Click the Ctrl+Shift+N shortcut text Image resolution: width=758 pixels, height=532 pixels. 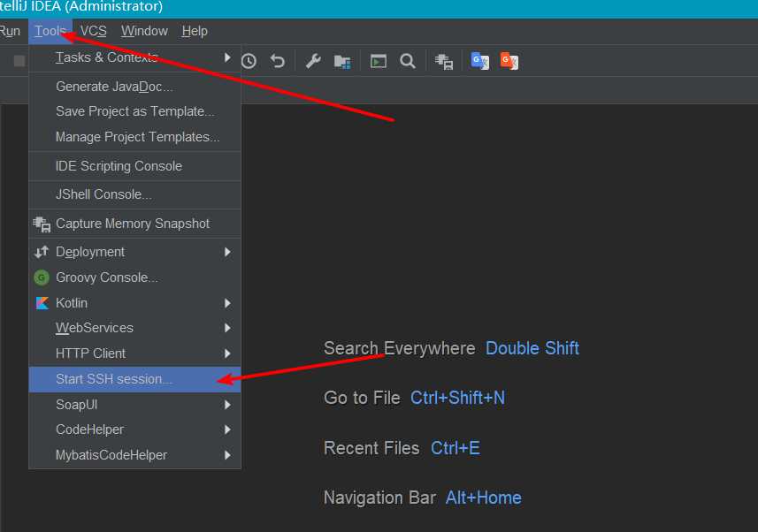[458, 399]
